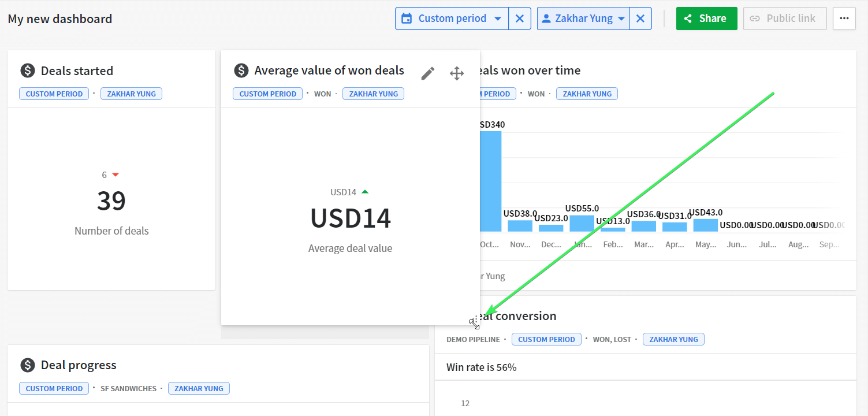The width and height of the screenshot is (868, 416).
Task: Click the resize handle at widget corner
Action: pyautogui.click(x=475, y=323)
